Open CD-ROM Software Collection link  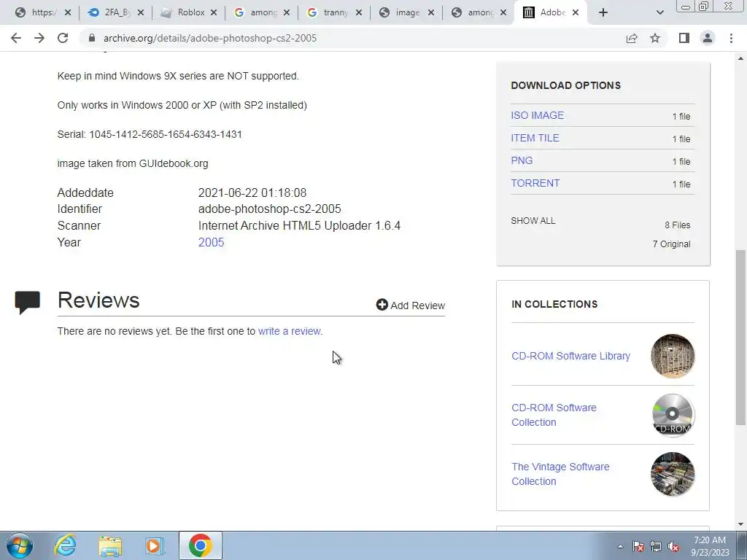coord(554,415)
